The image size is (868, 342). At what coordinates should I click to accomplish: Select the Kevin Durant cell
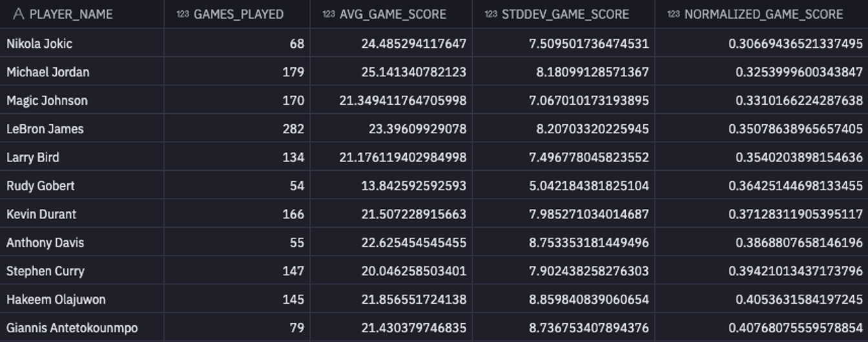(x=81, y=214)
